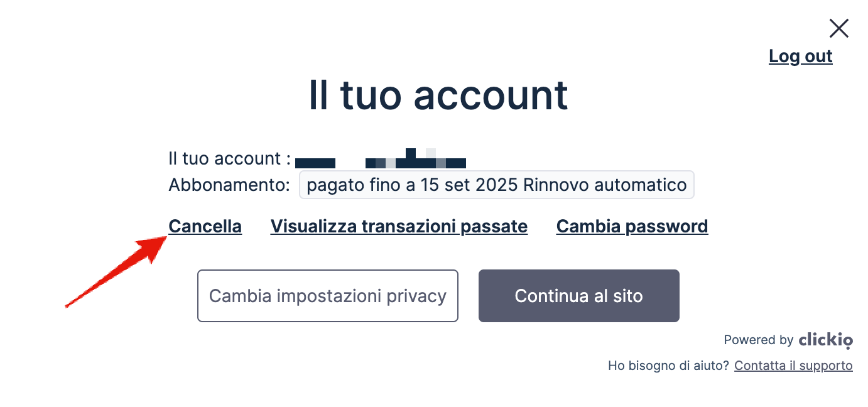
Task: Click the 'Il tuo account :' label
Action: click(x=230, y=158)
